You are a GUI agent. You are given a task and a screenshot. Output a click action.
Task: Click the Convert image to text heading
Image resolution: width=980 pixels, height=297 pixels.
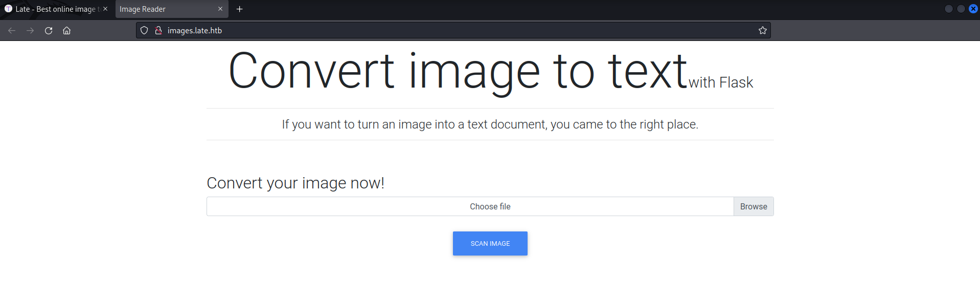click(458, 72)
